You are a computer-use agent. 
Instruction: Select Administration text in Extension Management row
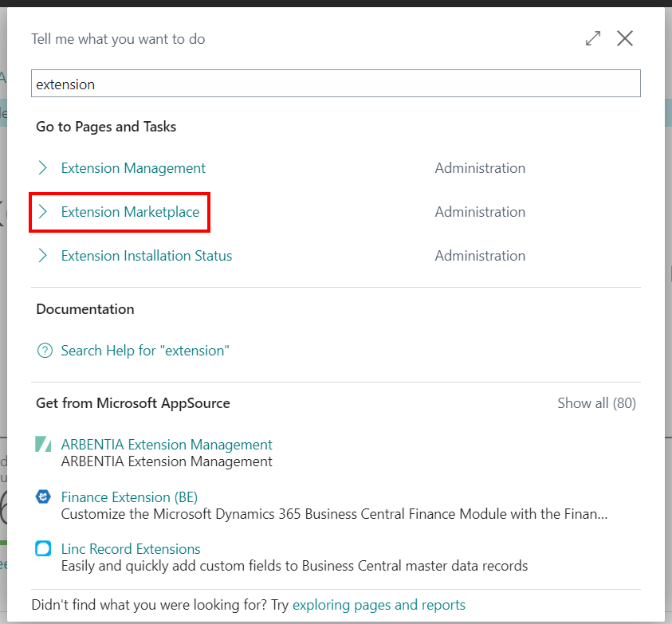(480, 168)
